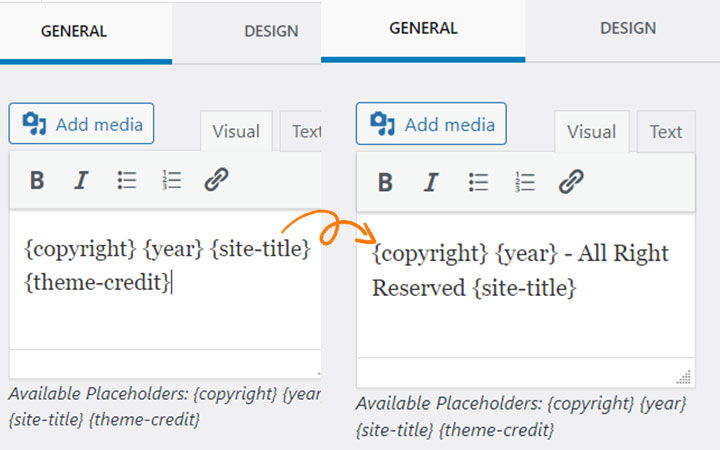Image resolution: width=720 pixels, height=450 pixels.
Task: Click 'Available Placeholders:' in the right panel
Action: 449,404
